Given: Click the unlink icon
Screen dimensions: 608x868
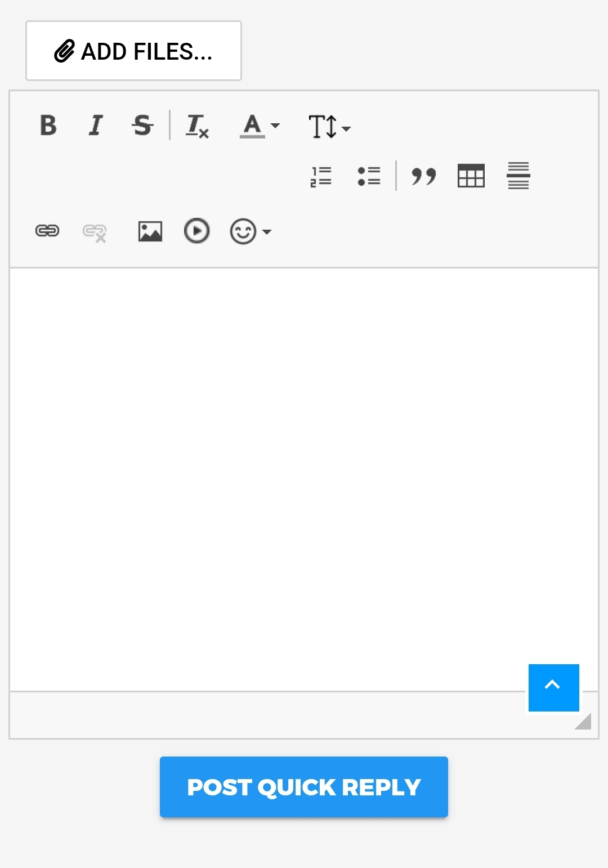Looking at the screenshot, I should pos(95,232).
